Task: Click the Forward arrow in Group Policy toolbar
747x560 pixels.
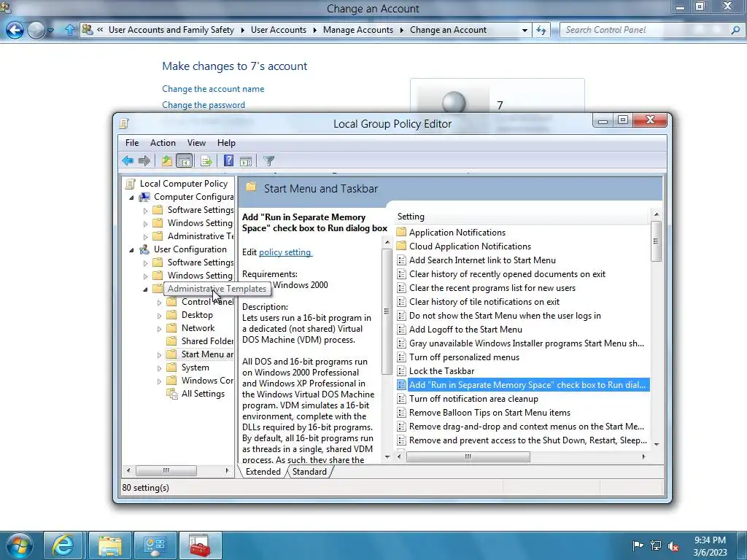Action: 144,161
